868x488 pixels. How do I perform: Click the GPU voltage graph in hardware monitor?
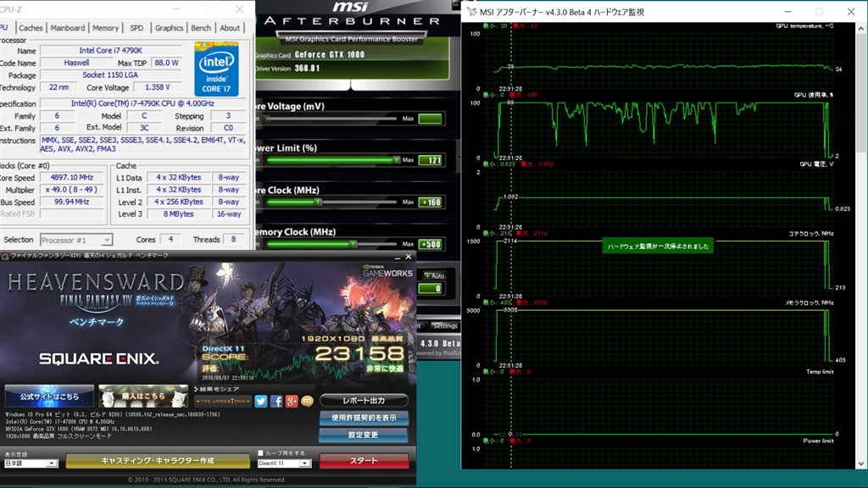pyautogui.click(x=659, y=199)
